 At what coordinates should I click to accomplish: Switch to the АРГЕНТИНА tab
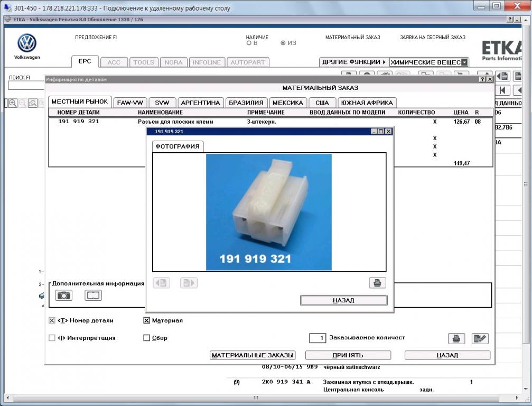pyautogui.click(x=201, y=103)
